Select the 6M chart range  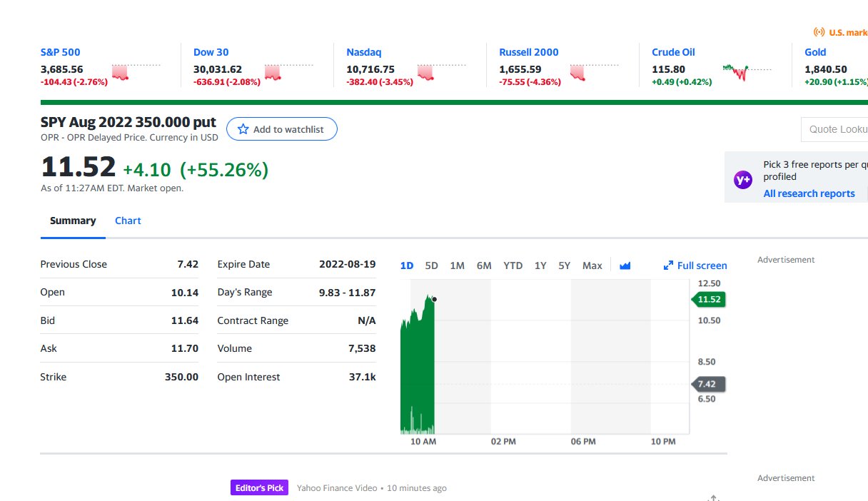point(484,265)
